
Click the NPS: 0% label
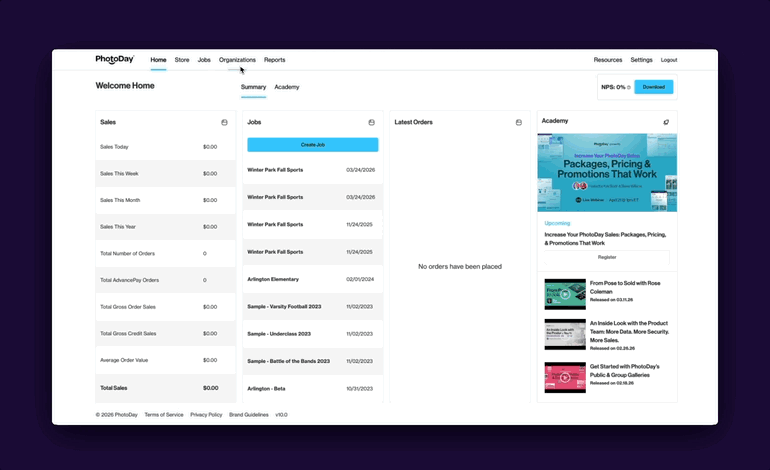click(x=613, y=87)
